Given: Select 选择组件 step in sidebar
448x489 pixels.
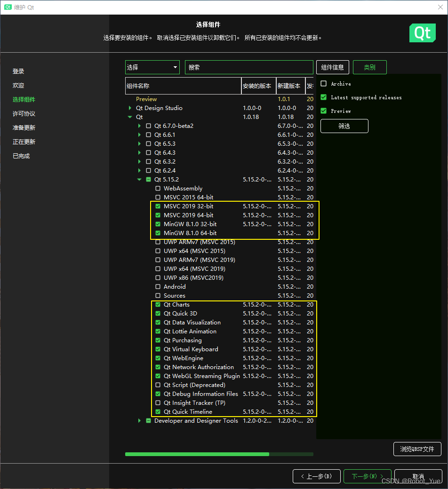Looking at the screenshot, I should point(24,100).
